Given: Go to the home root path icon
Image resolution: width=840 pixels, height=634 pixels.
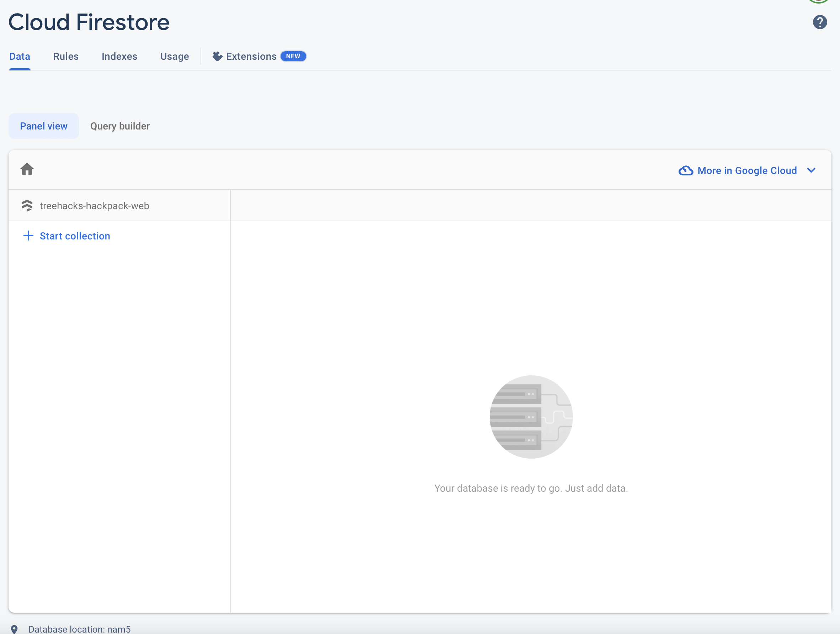Looking at the screenshot, I should pyautogui.click(x=27, y=169).
